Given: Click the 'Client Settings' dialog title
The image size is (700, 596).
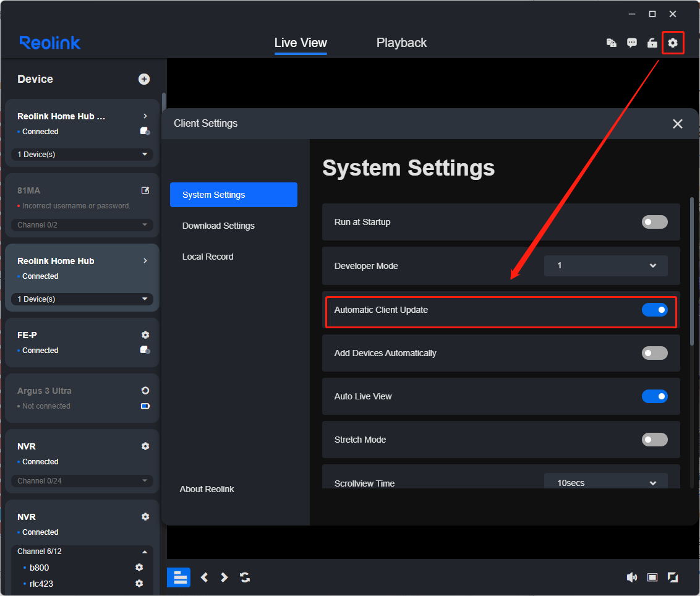Looking at the screenshot, I should [205, 123].
